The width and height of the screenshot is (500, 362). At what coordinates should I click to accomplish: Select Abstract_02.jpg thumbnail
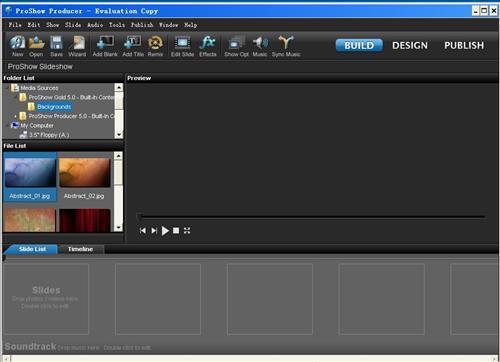tap(84, 177)
